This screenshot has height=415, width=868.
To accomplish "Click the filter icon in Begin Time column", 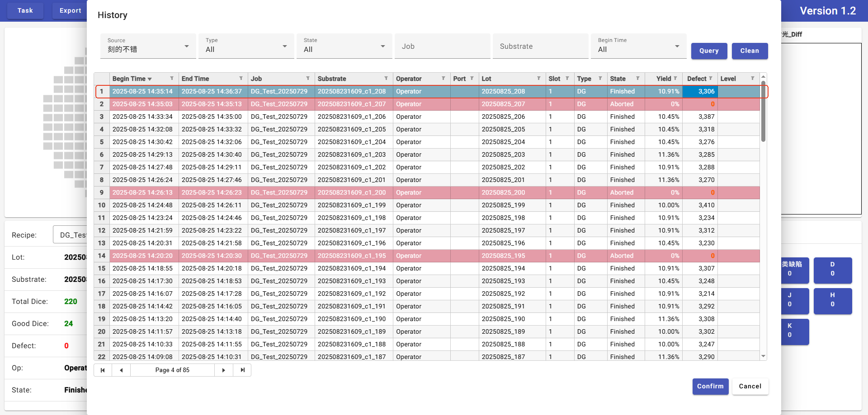I will [x=172, y=79].
